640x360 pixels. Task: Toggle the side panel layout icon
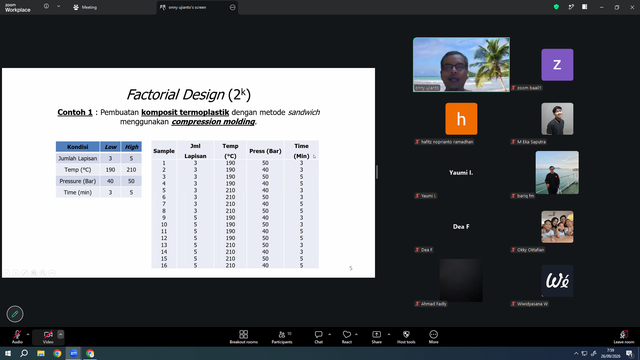tap(585, 7)
